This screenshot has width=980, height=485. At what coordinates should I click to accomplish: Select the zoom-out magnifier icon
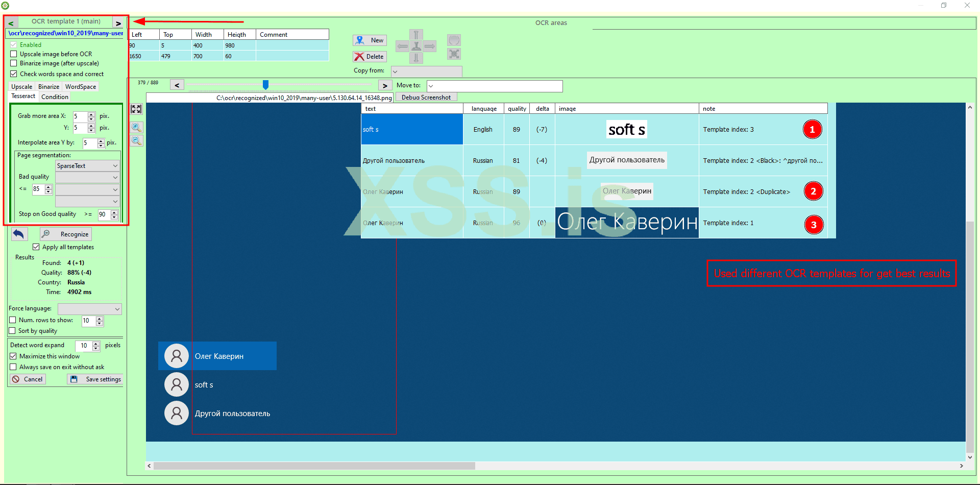pos(136,140)
